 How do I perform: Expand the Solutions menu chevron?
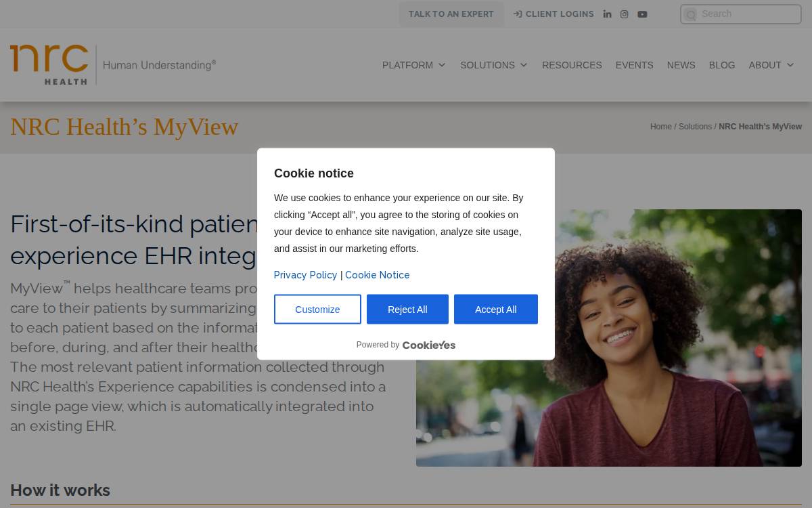523,65
